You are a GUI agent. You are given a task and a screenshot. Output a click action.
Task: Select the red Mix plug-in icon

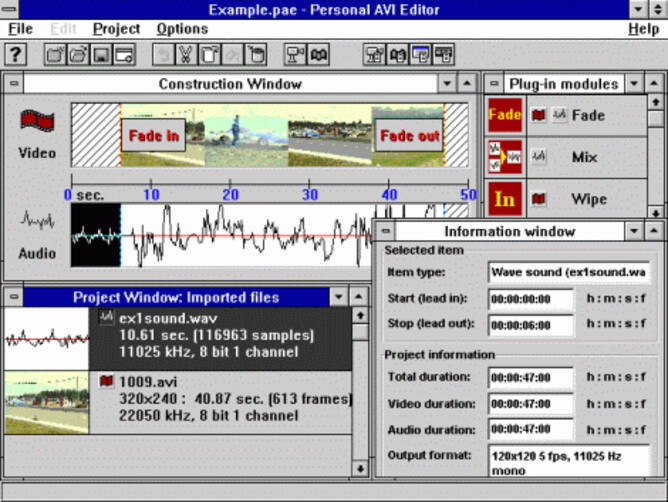pos(505,157)
